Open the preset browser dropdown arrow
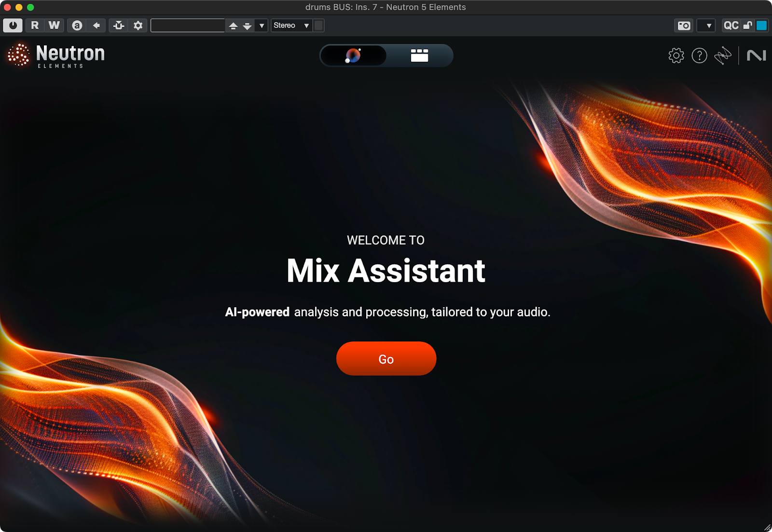 tap(262, 26)
